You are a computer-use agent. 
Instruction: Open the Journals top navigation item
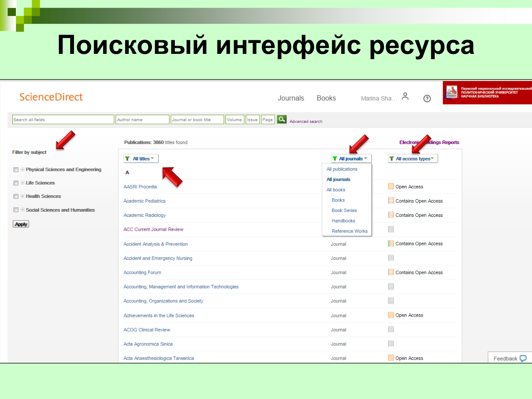291,98
